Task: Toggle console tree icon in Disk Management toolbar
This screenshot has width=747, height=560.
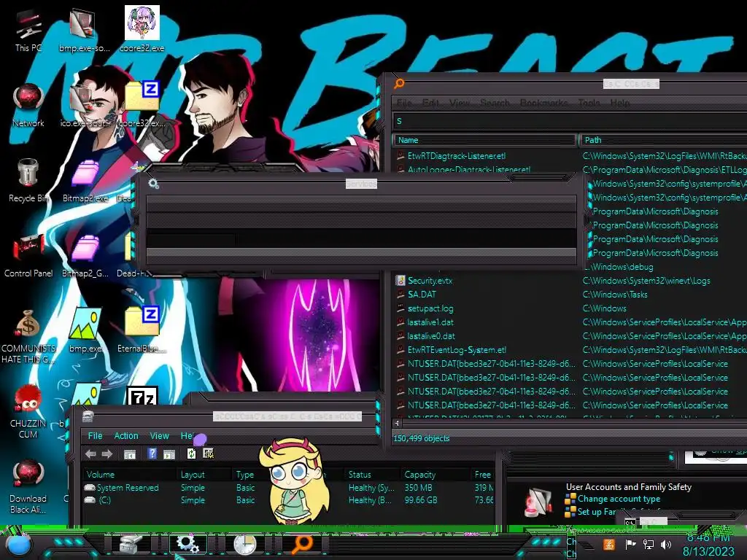Action: click(x=130, y=454)
